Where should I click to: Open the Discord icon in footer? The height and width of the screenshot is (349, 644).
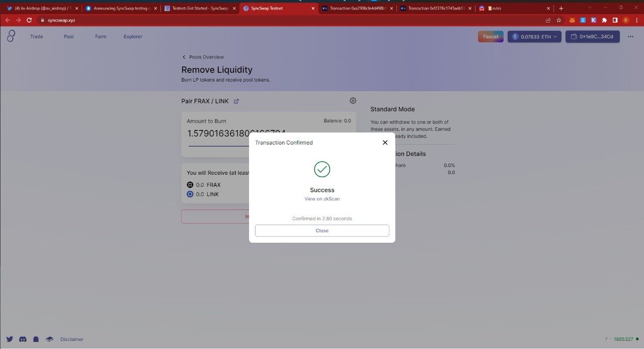click(x=23, y=339)
